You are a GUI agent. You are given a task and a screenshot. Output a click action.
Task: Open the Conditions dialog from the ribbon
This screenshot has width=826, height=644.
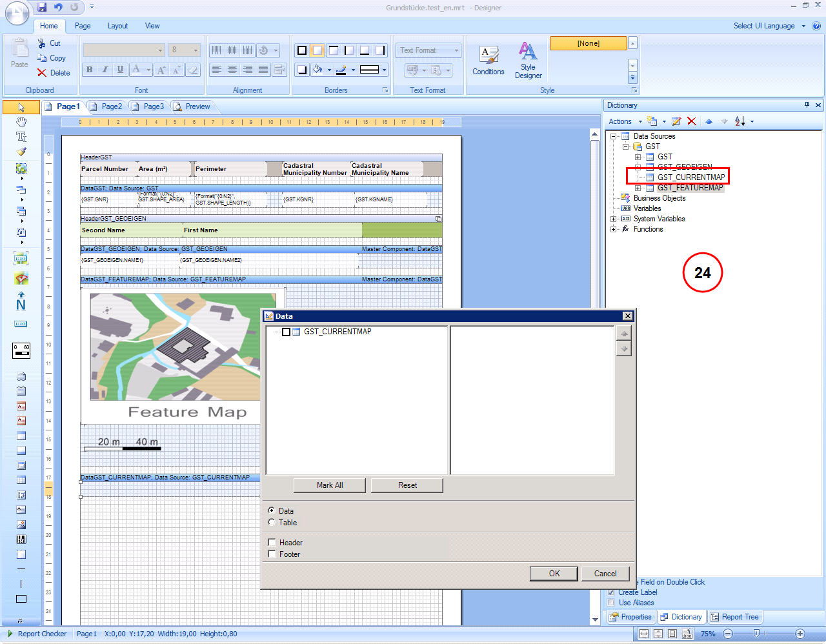pos(488,59)
